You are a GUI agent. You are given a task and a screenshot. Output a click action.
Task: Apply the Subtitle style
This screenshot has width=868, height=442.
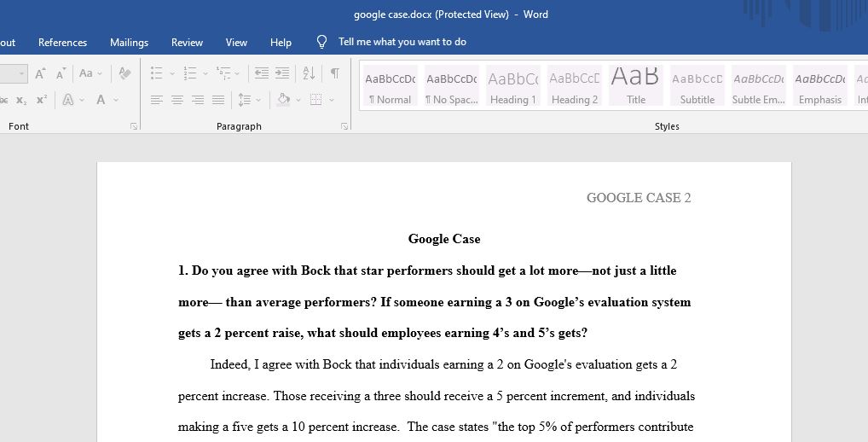tap(697, 85)
